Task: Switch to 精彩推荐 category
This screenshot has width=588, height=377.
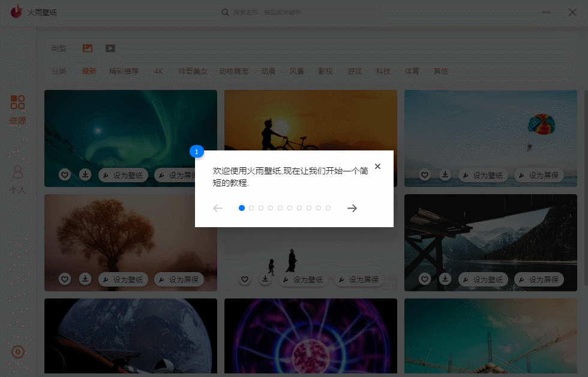Action: pos(124,71)
